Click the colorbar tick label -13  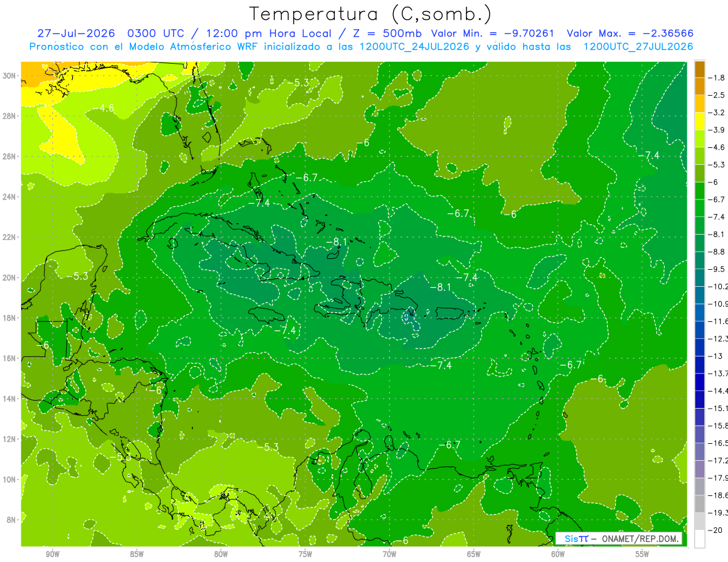pos(715,356)
